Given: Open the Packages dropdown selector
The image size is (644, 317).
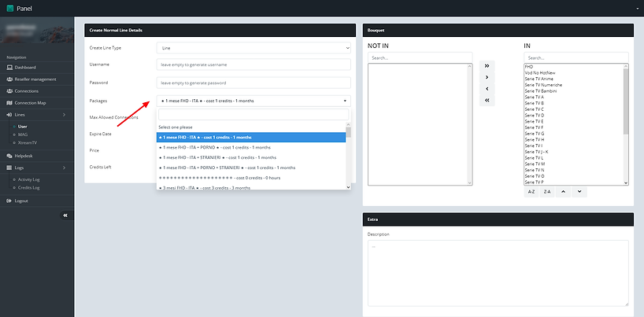Looking at the screenshot, I should pos(254,101).
